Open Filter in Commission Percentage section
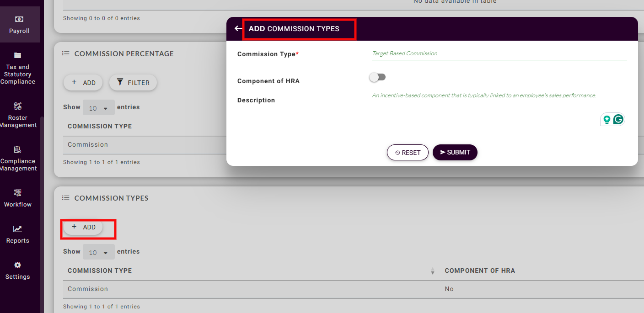Screen dimensions: 644x313 [133, 83]
